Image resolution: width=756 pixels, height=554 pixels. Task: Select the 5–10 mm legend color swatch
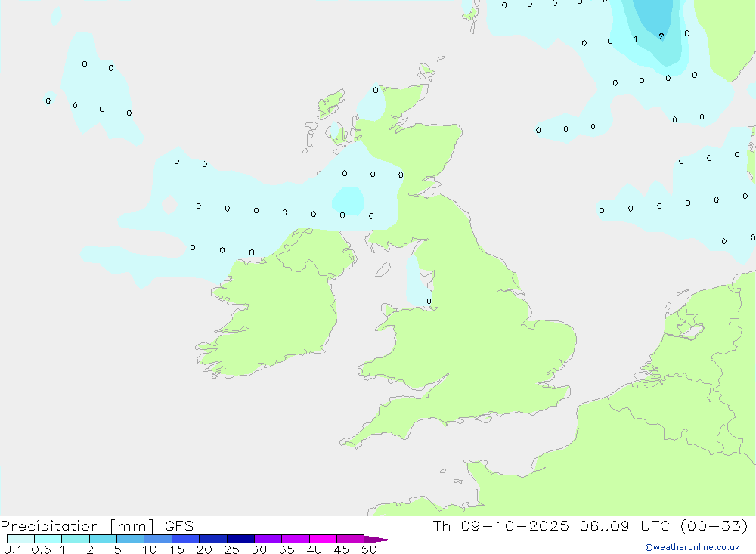131,539
